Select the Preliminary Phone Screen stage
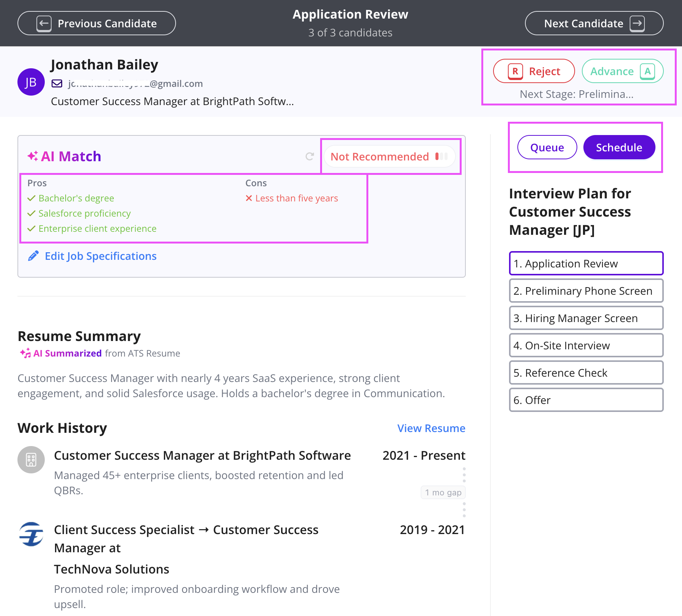This screenshot has width=682, height=616. pos(586,291)
